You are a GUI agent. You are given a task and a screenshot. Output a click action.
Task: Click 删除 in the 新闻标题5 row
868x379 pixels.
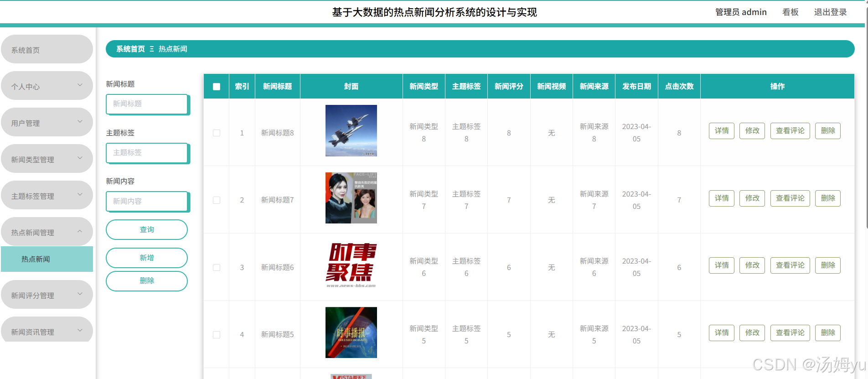click(x=828, y=333)
